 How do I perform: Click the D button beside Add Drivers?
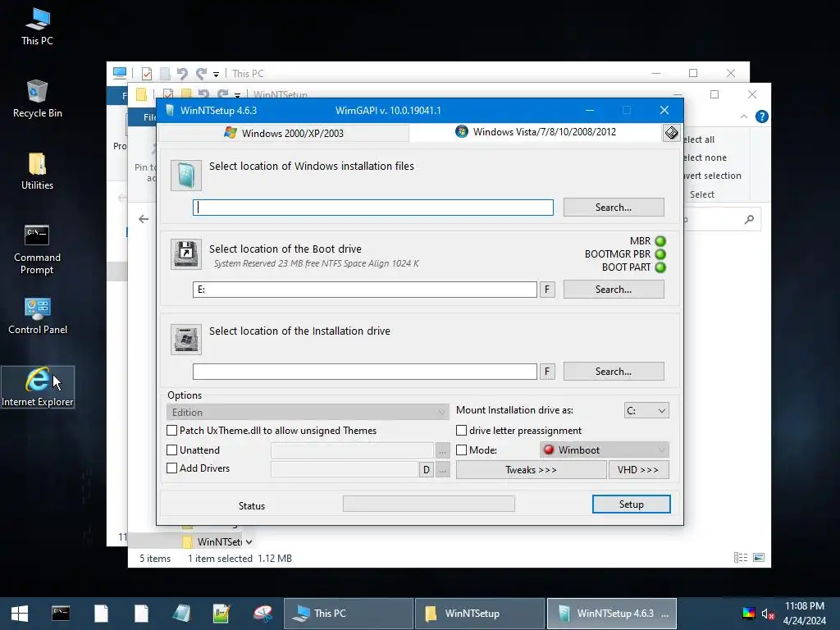[427, 470]
